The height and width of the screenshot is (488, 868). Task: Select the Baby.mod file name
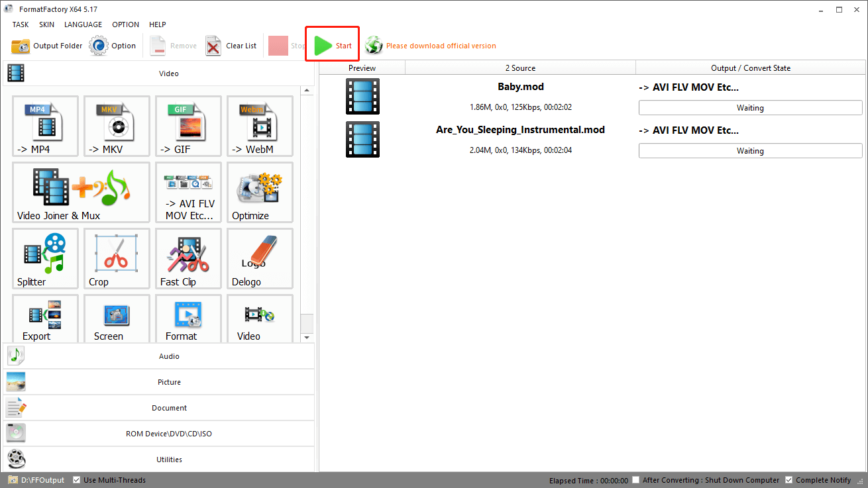[x=520, y=87]
